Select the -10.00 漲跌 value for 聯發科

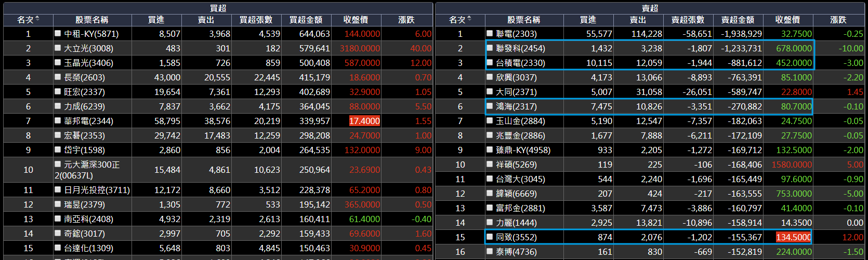[851, 48]
